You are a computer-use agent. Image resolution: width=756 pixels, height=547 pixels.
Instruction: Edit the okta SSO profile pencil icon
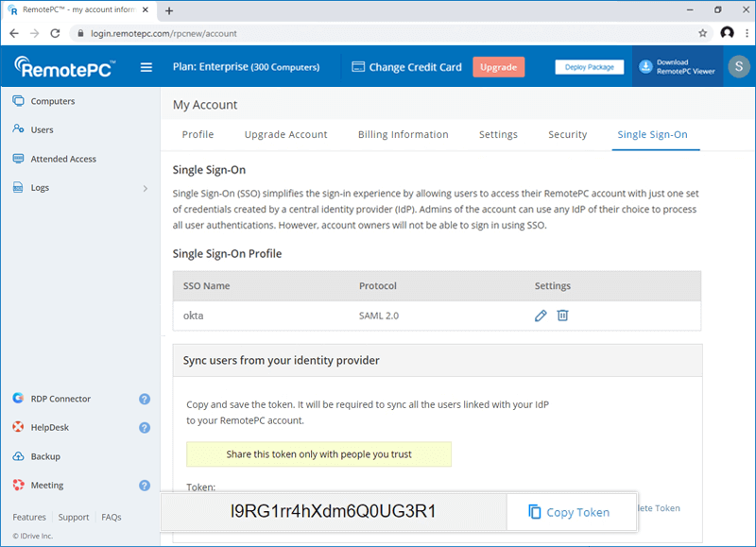click(541, 316)
